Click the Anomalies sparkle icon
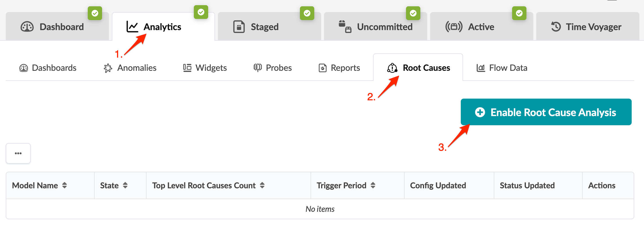644x227 pixels. pos(108,68)
